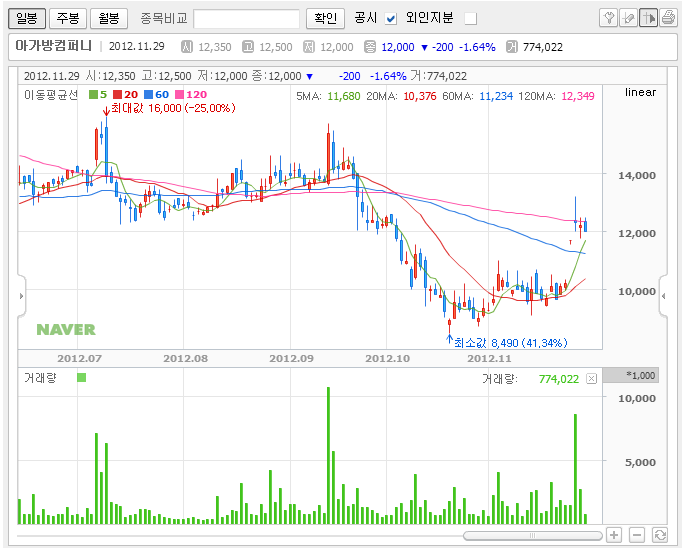Click the 아가방컴퍼니 stock name

pos(53,46)
